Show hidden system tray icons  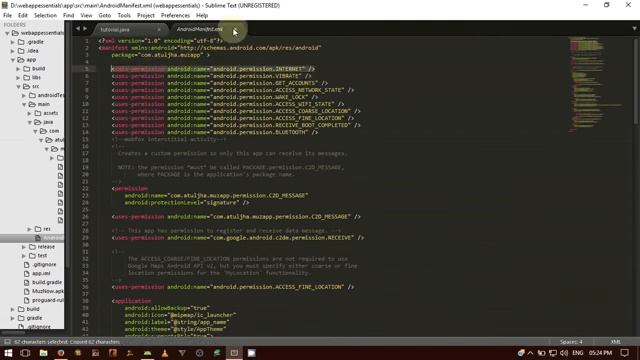[531, 353]
